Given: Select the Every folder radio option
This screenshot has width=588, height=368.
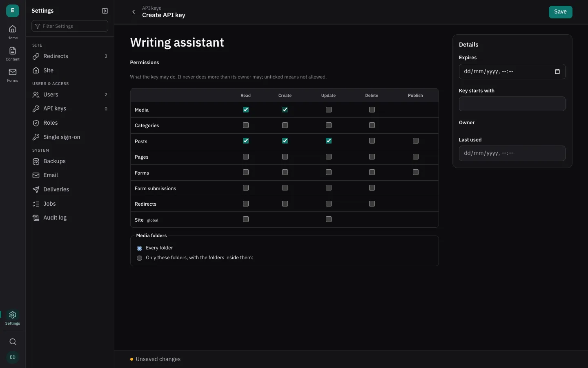Looking at the screenshot, I should pos(140,248).
